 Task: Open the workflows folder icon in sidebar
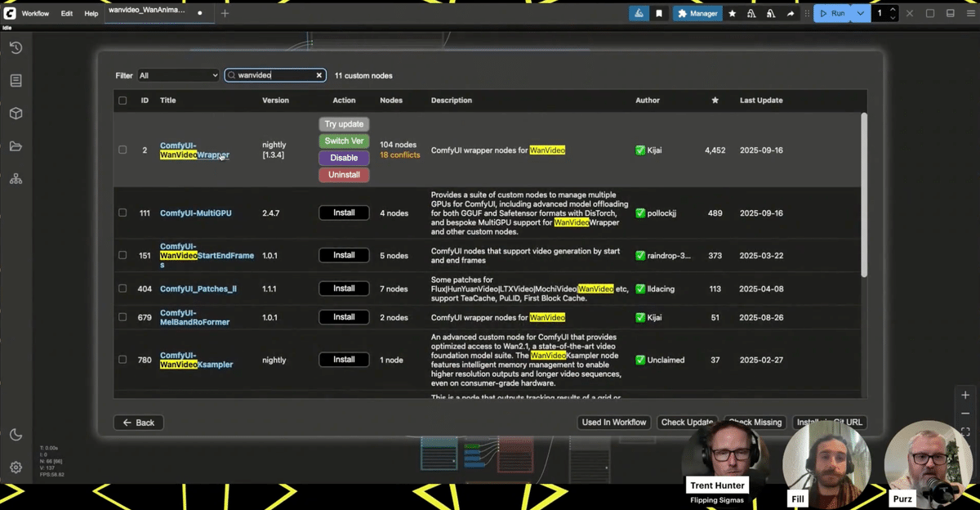(x=16, y=146)
